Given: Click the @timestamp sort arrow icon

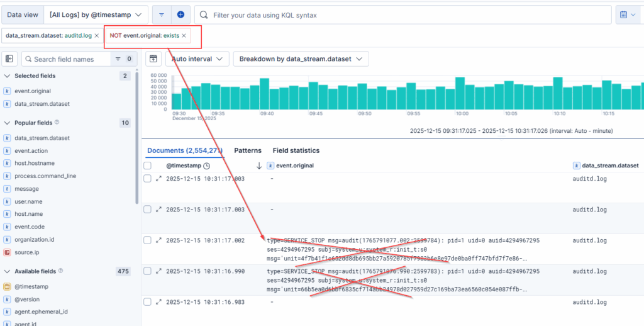Looking at the screenshot, I should [258, 166].
